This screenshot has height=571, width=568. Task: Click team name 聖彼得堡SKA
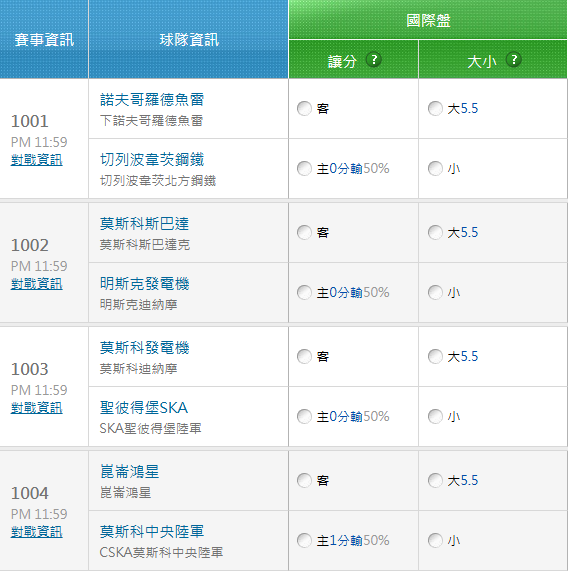coord(144,407)
